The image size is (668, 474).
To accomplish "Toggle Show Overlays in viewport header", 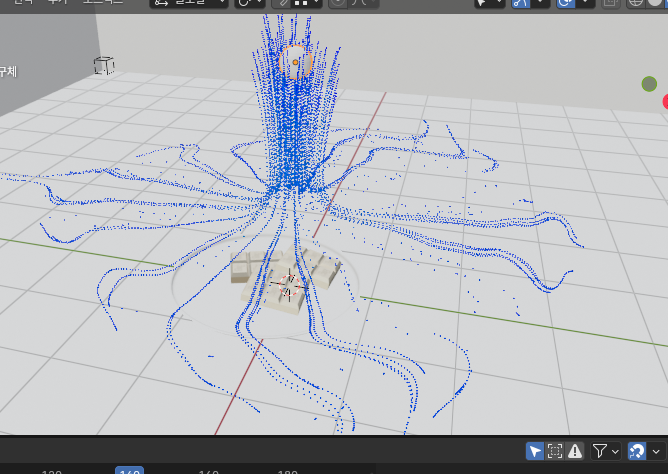I will point(567,3).
